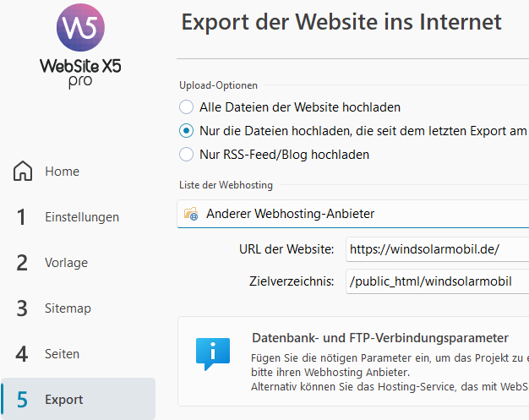Click the Home label in sidebar
529x420 pixels.
point(62,171)
